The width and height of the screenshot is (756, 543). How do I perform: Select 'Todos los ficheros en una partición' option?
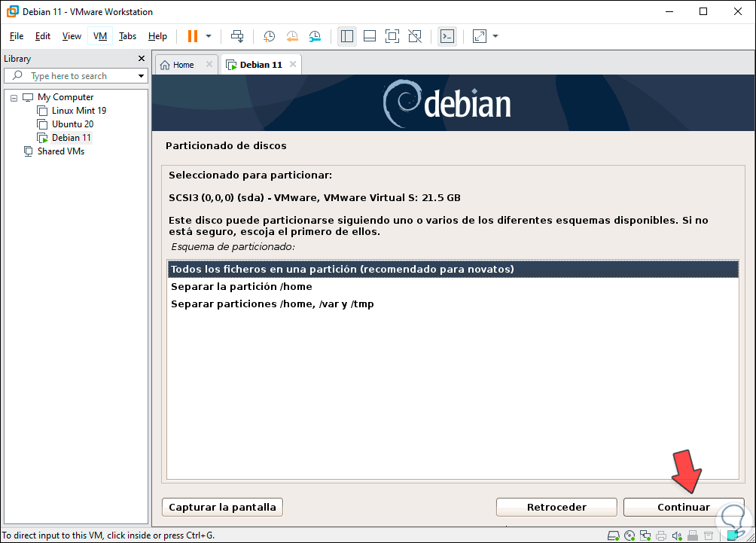[453, 269]
